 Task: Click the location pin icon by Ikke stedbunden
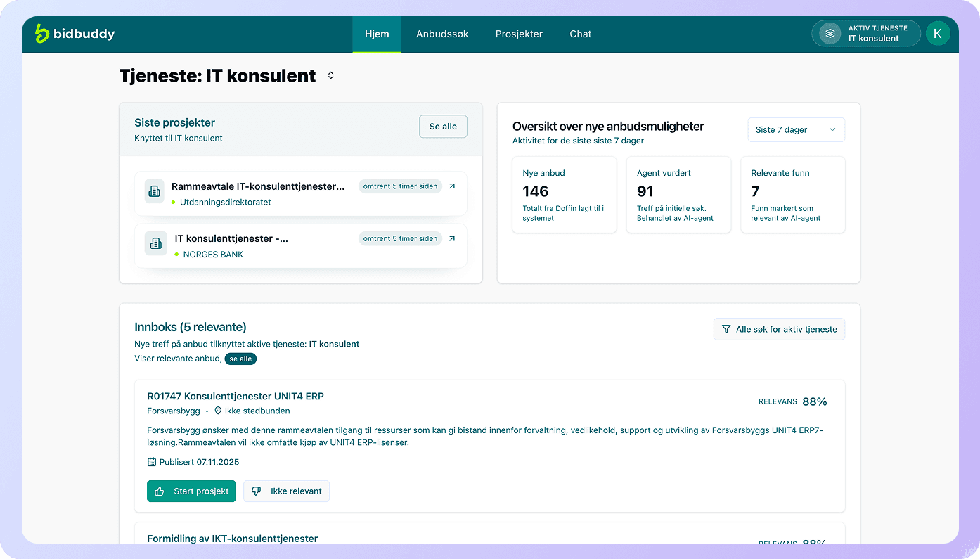(218, 411)
